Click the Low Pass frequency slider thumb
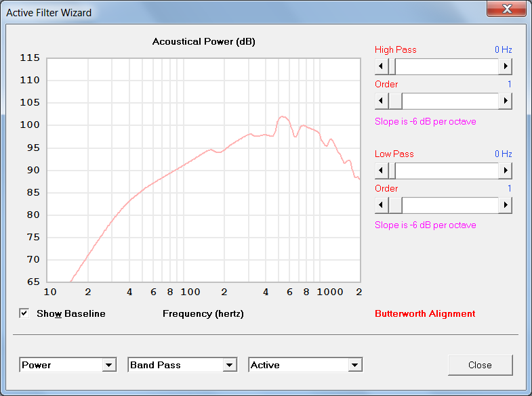 point(392,171)
